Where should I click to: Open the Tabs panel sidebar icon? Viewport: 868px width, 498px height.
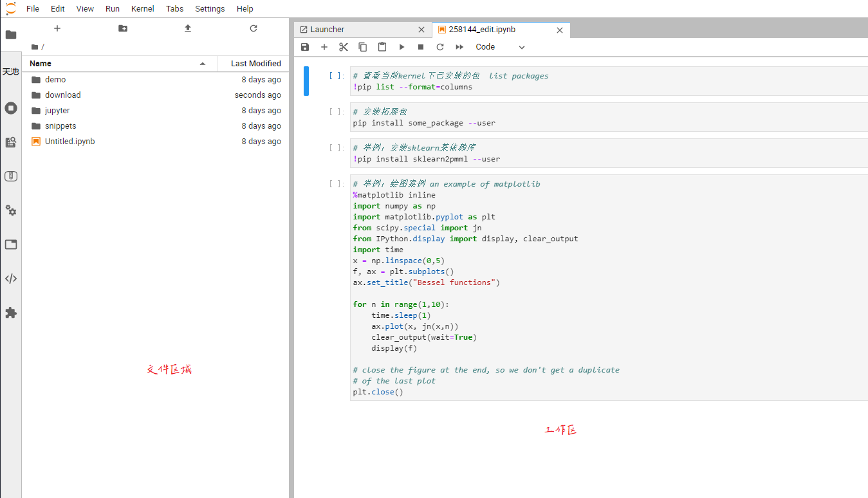[x=11, y=244]
